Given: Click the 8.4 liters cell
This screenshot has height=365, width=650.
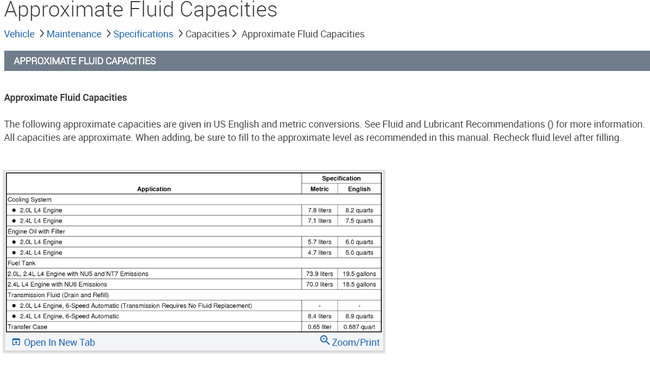Looking at the screenshot, I should point(320,316).
